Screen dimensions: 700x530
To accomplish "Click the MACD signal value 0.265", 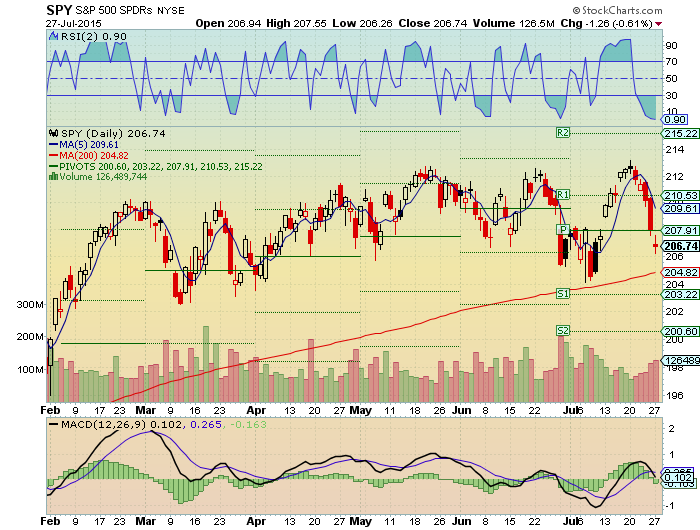I will [x=206, y=424].
